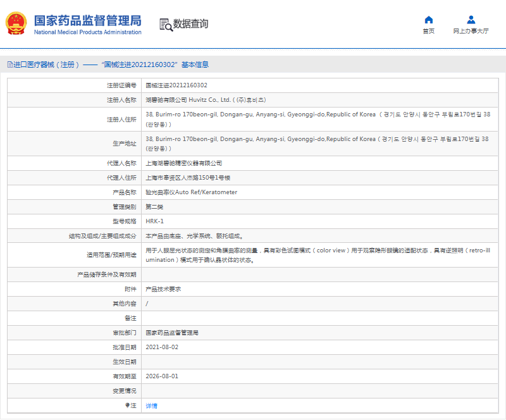Open 网上办事大厅 via the user icon
The image size is (506, 420).
point(471,18)
